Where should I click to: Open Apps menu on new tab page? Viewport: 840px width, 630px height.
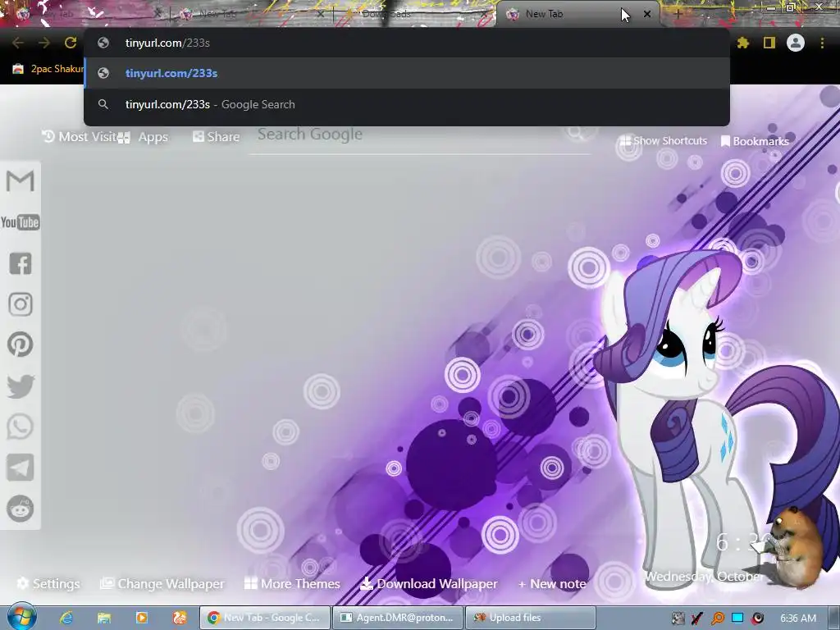(x=144, y=137)
